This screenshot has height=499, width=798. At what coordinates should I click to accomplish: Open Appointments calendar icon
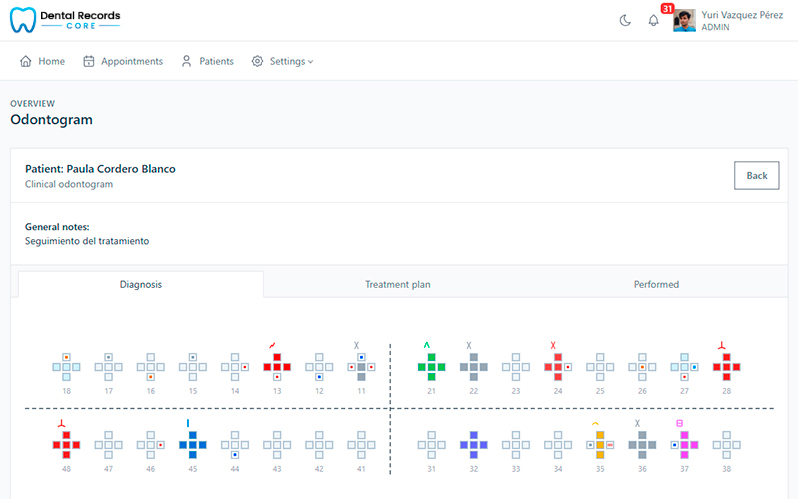[x=89, y=61]
